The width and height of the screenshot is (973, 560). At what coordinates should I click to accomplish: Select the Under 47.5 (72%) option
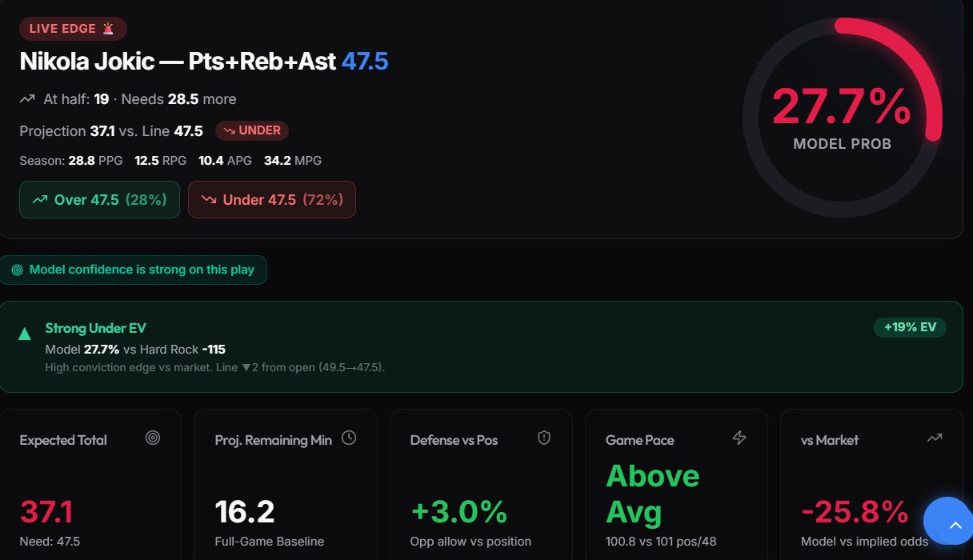pyautogui.click(x=272, y=200)
